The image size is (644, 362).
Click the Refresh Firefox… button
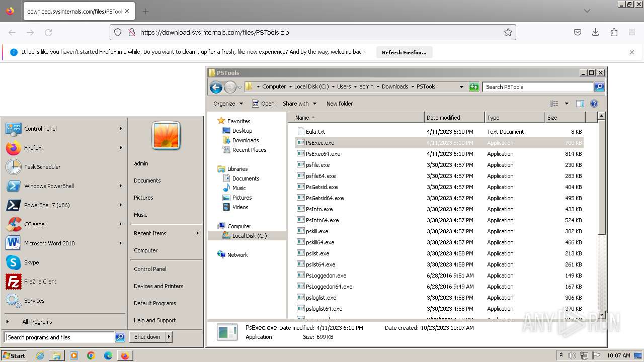click(x=404, y=52)
